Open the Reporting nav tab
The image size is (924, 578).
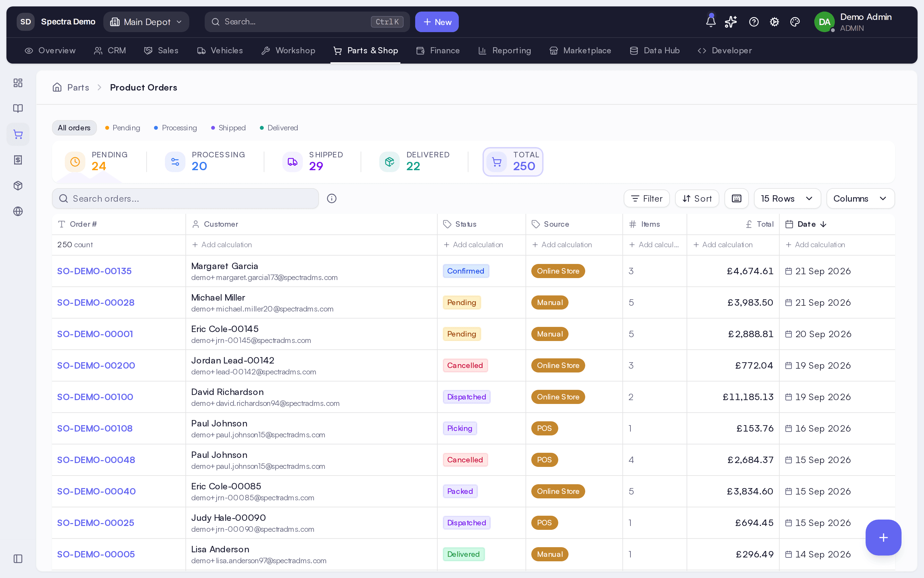click(x=504, y=50)
